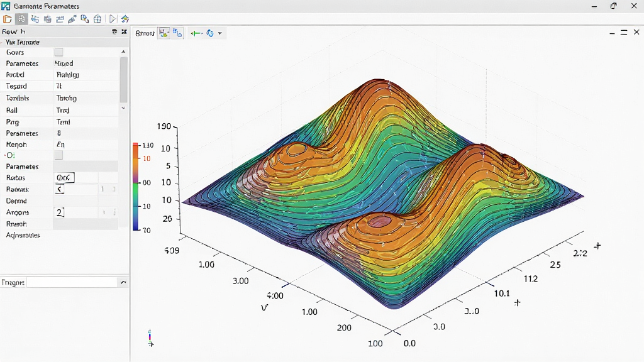Click the color scale legend bar beside the plot
Viewport: 644px width, 362px height.
136,187
